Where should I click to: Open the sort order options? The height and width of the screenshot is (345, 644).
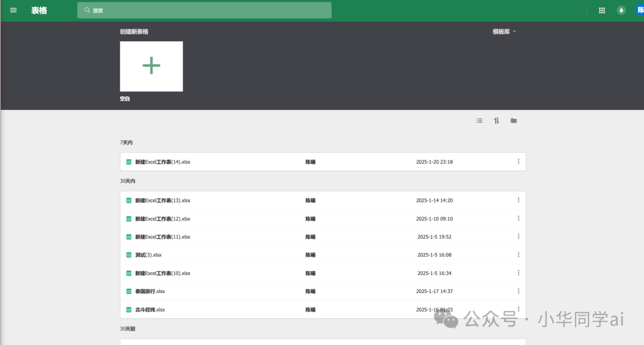(497, 121)
